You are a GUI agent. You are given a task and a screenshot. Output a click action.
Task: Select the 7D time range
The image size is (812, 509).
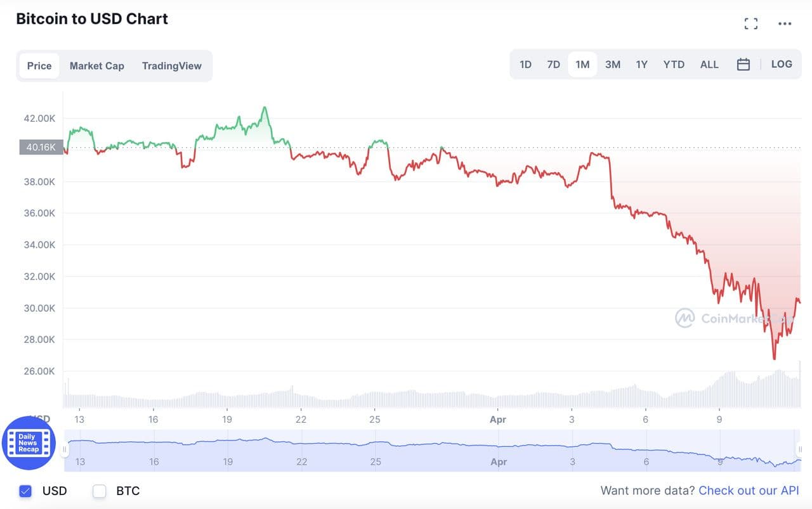554,65
